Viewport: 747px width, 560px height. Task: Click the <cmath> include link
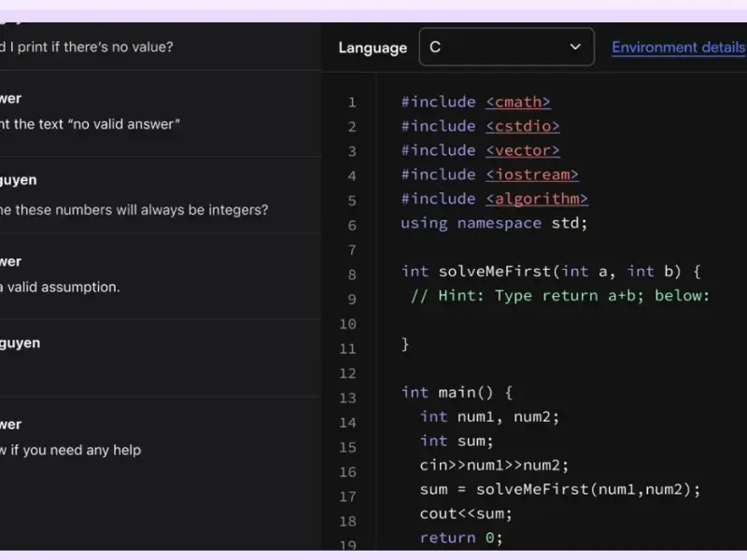pyautogui.click(x=517, y=102)
